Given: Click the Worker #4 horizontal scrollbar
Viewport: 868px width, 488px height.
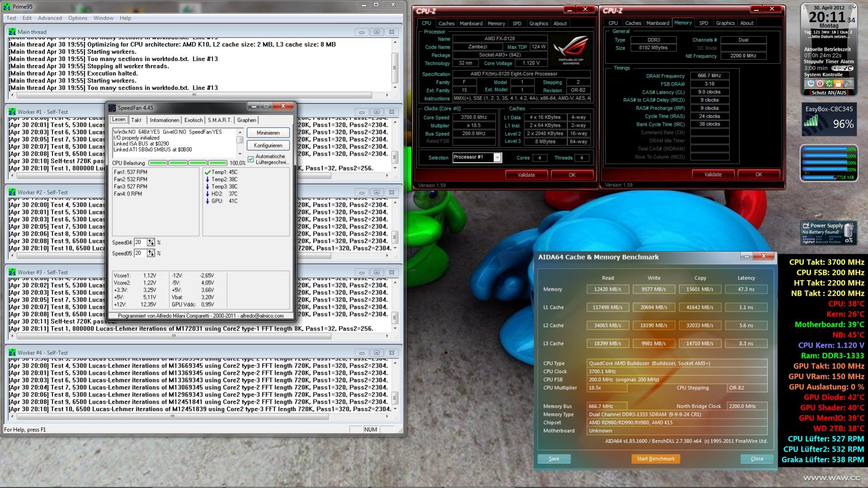Looking at the screenshot, I should [x=199, y=417].
